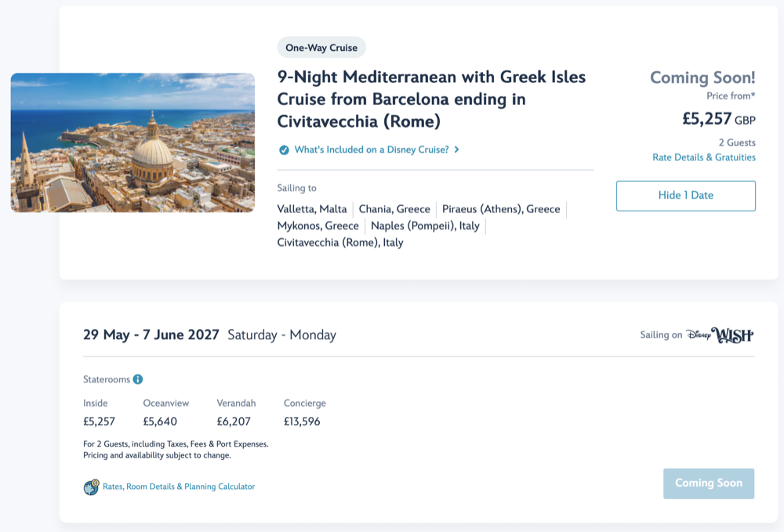Expand the What's Included chevron arrow
The height and width of the screenshot is (532, 784).
(457, 150)
